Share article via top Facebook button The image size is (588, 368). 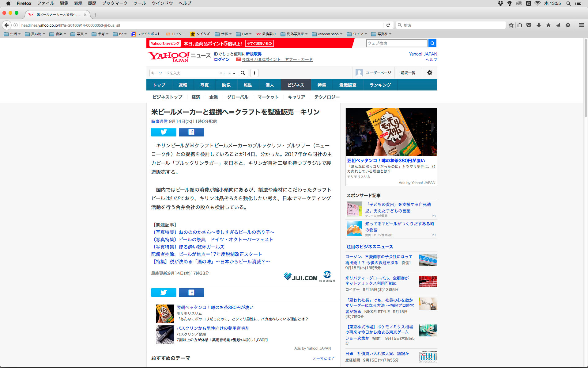191,132
